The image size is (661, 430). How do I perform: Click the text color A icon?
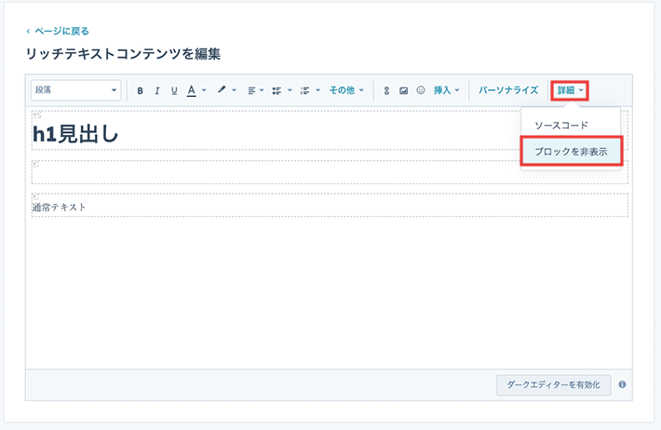coord(191,91)
